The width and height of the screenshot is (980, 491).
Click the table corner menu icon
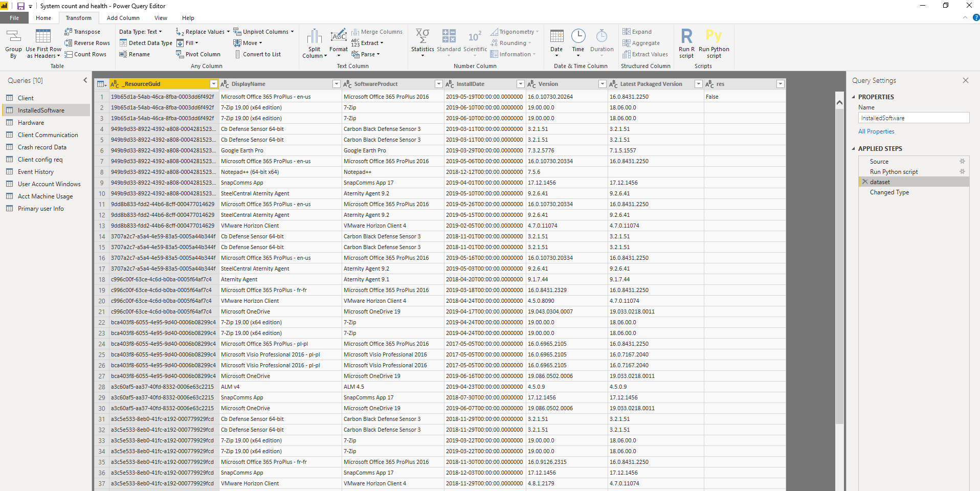coord(101,84)
